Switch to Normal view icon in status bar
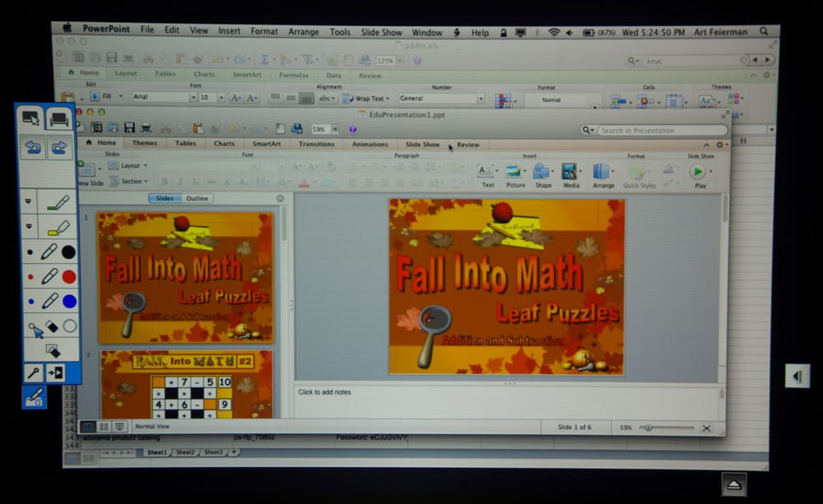 (88, 427)
